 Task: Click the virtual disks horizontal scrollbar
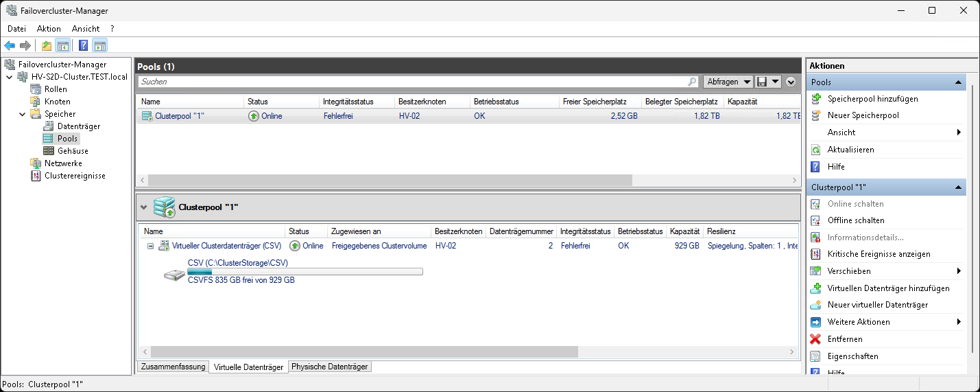pyautogui.click(x=364, y=351)
